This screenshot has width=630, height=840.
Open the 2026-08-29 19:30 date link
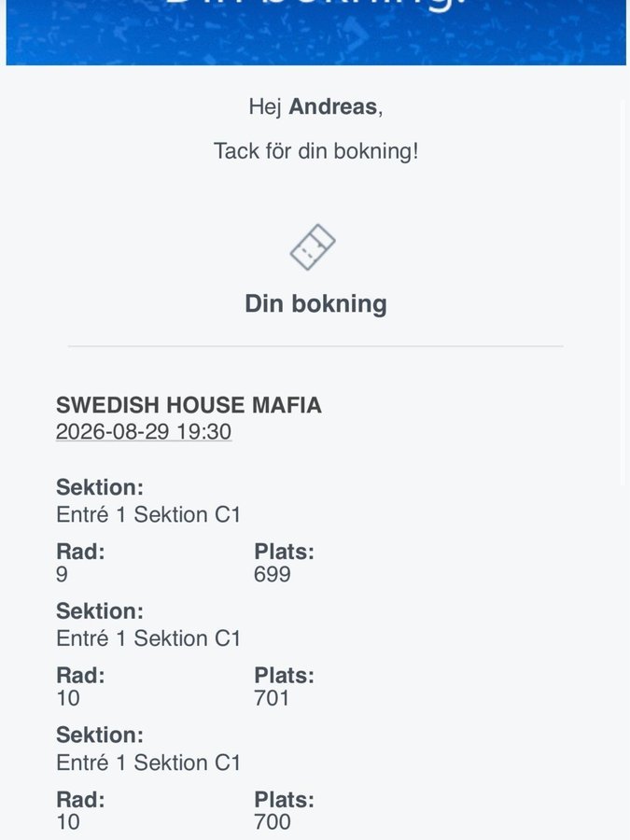[x=144, y=432]
